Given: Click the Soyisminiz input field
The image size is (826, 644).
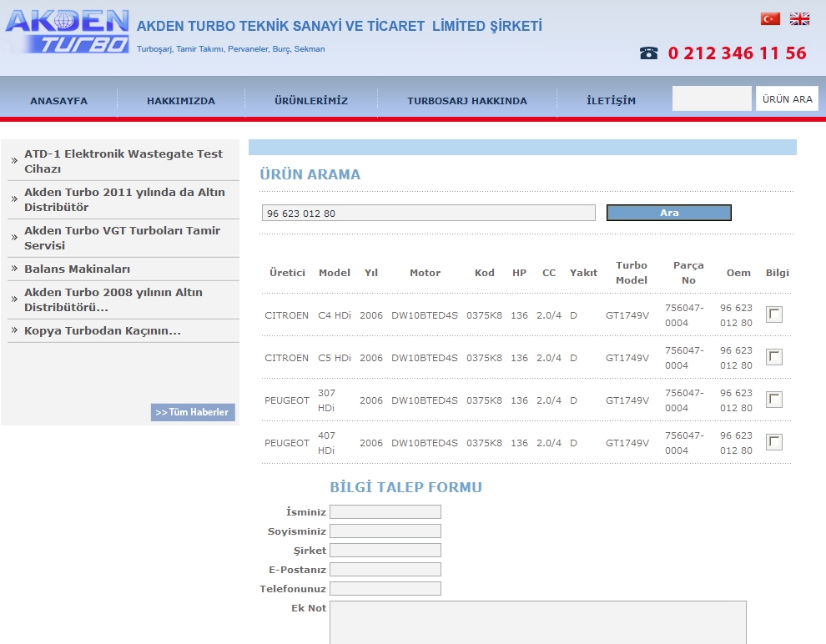Looking at the screenshot, I should coord(385,531).
